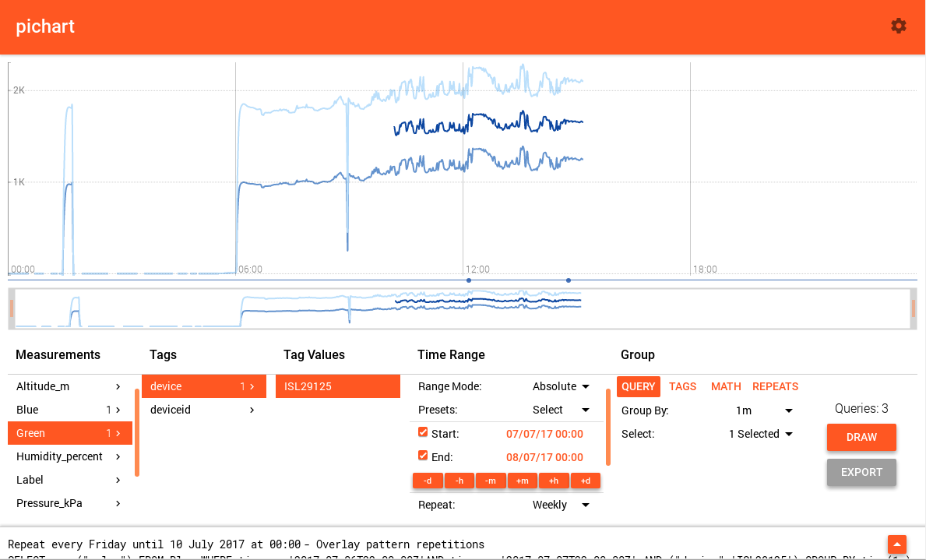Click the Label measurement chevron
Image resolution: width=926 pixels, height=560 pixels.
(x=118, y=480)
